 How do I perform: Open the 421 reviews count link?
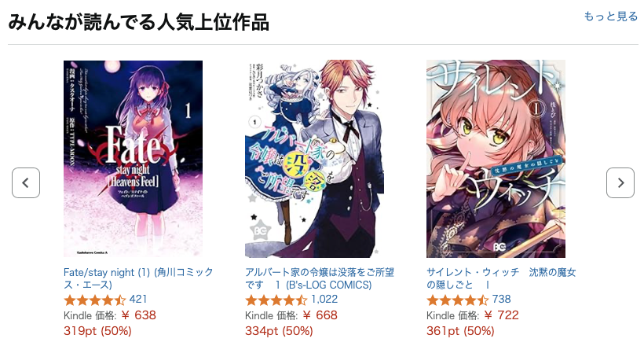pyautogui.click(x=138, y=300)
